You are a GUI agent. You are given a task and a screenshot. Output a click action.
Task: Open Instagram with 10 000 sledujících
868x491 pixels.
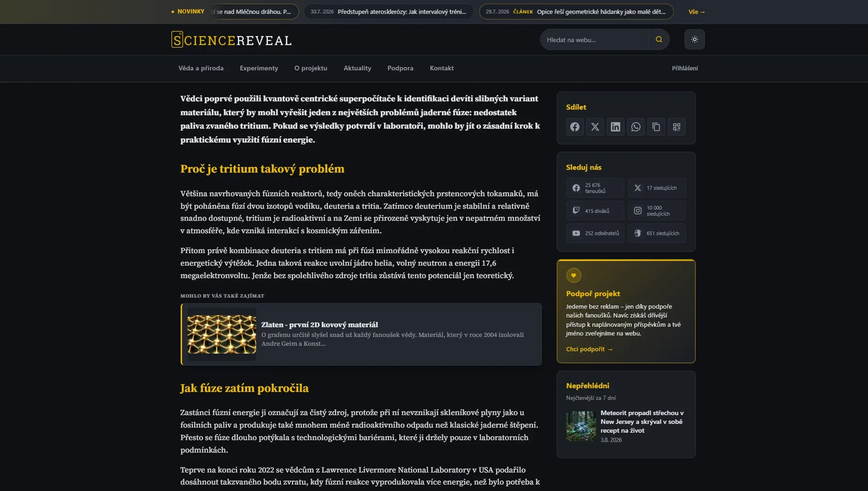pos(657,211)
